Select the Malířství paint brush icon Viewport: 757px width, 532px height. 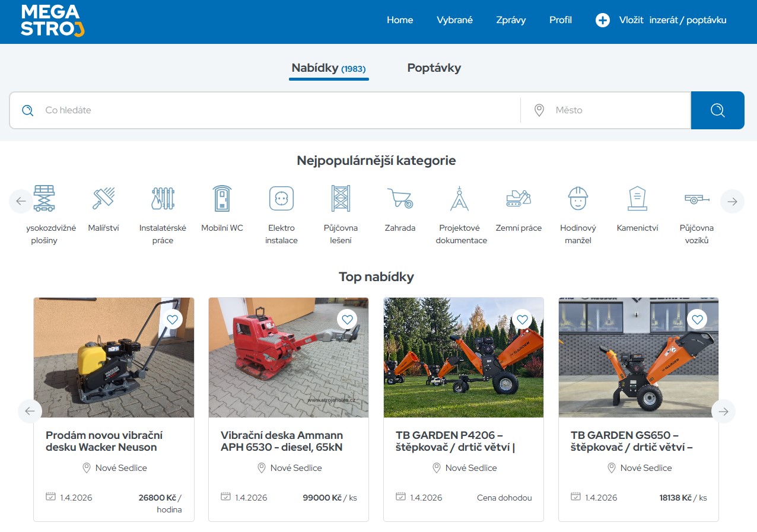coord(104,198)
